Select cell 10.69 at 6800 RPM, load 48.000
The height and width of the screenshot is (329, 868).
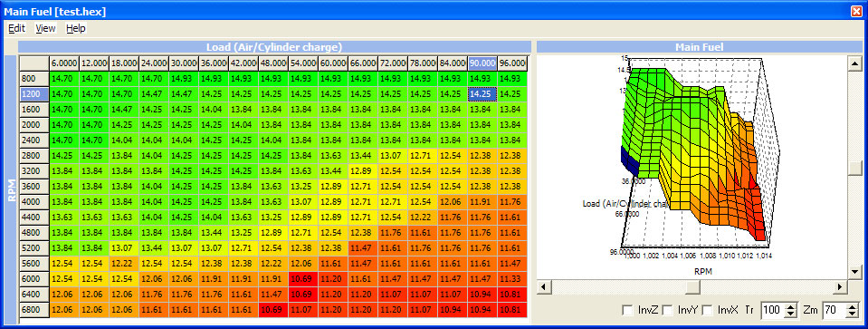click(x=273, y=309)
